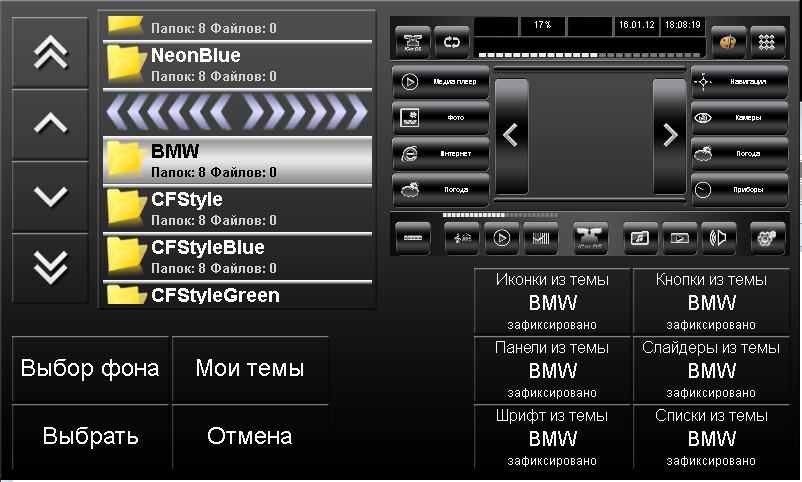Open Камеры in the preview menu
Viewport: 802px width, 482px height.
tap(740, 118)
